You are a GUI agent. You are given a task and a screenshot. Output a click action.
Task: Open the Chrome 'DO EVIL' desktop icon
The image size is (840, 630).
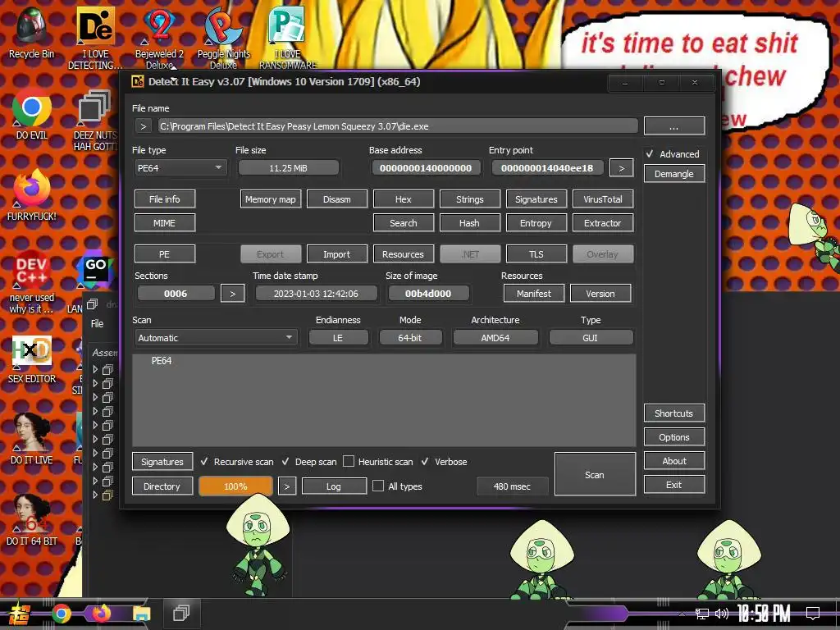pyautogui.click(x=31, y=114)
